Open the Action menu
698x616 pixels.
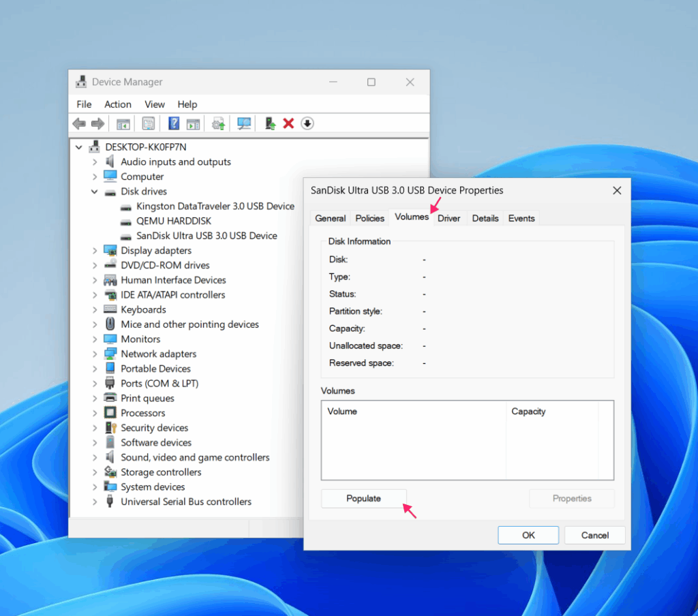point(117,104)
